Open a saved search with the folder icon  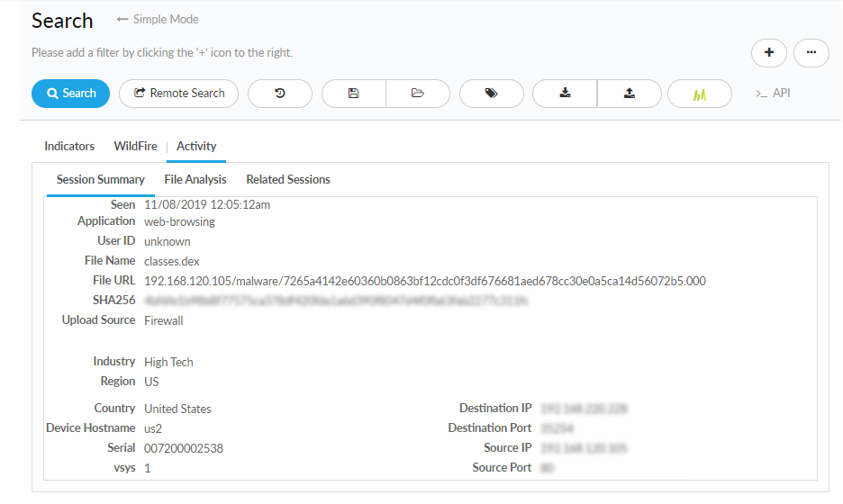tap(418, 94)
